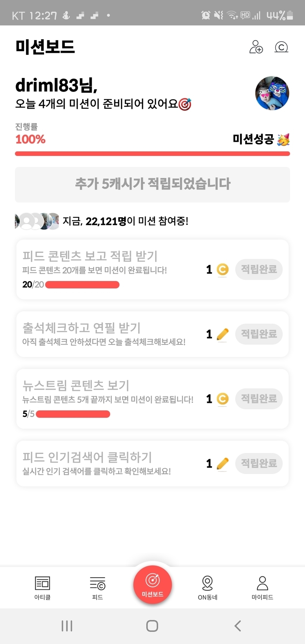
Task: Tap the red 미션보드 center button
Action: pos(152,584)
